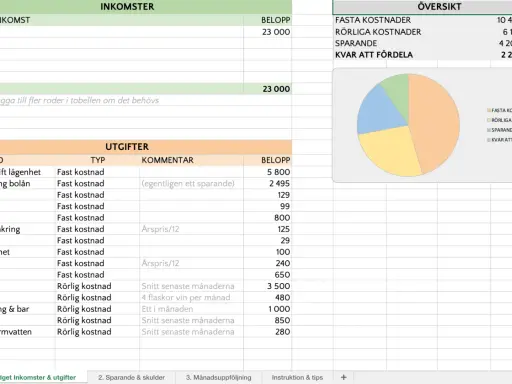Screen dimensions: 512x384
Task: Select the SPARANDE label in overview
Action: pos(356,43)
